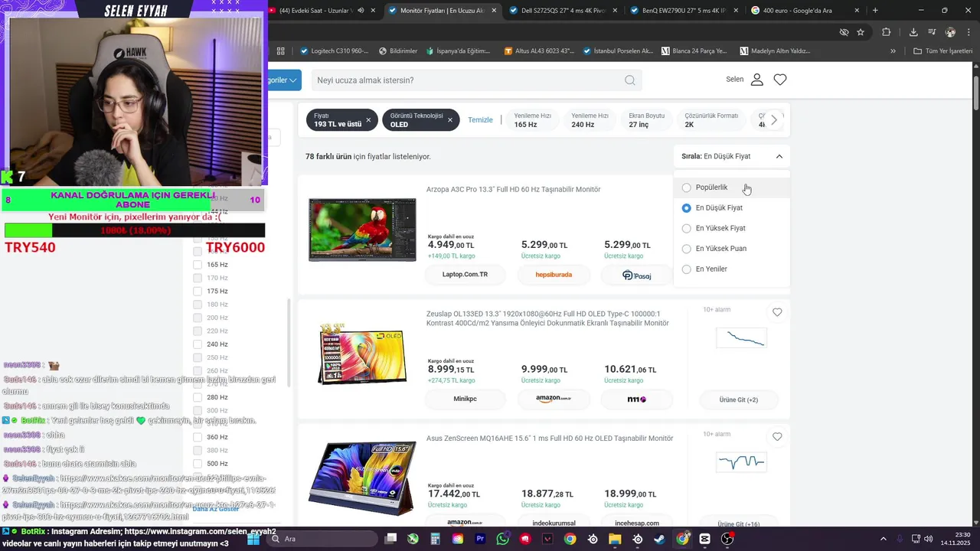Viewport: 980px width, 551px height.
Task: Open WhatsApp from the taskbar
Action: pyautogui.click(x=502, y=539)
